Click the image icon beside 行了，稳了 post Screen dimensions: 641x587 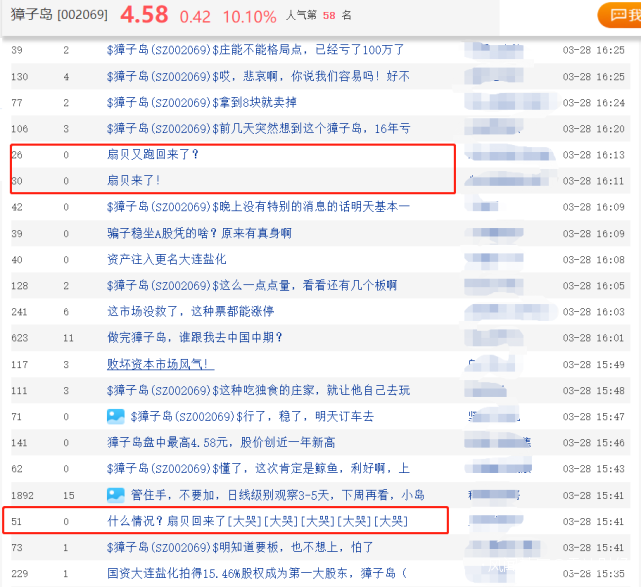coord(115,417)
